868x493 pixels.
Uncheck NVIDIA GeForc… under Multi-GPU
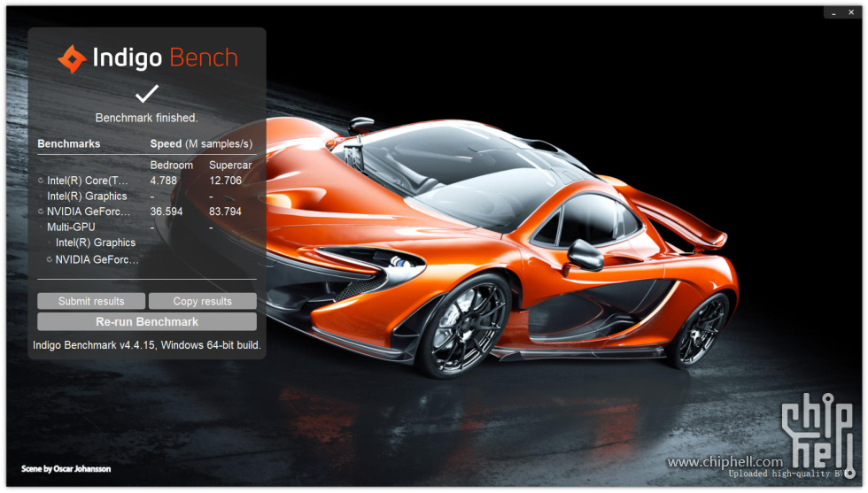tap(50, 259)
